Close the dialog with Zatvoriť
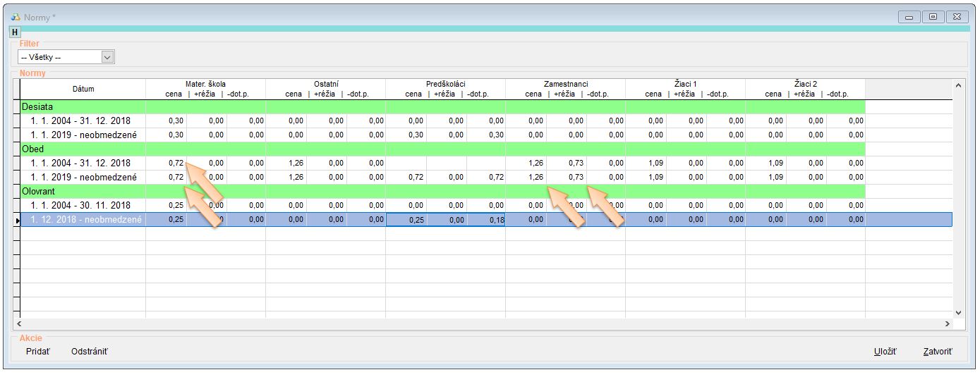Image resolution: width=980 pixels, height=377 pixels. (x=937, y=351)
